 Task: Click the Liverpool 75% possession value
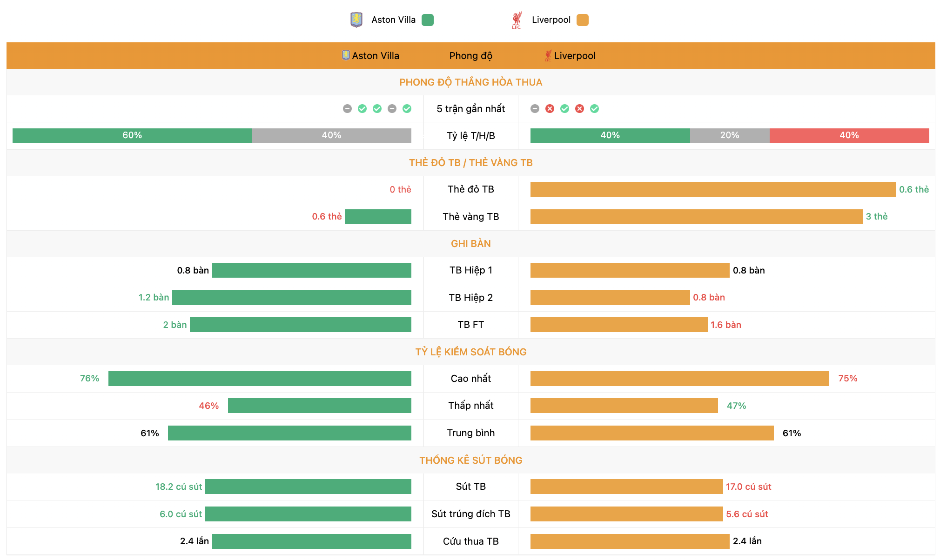click(848, 378)
